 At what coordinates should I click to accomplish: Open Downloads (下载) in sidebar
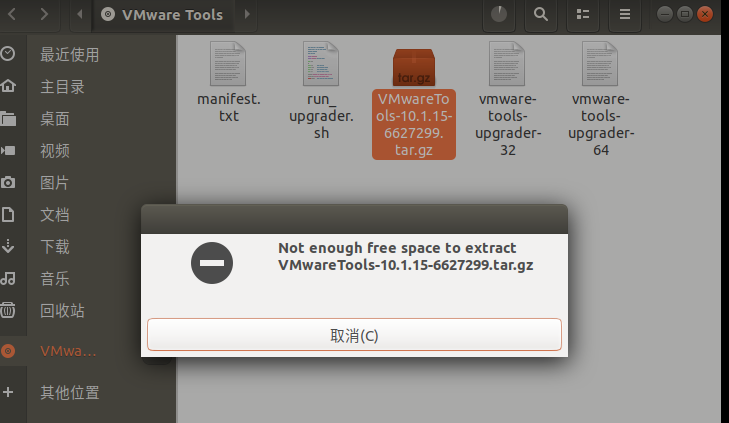click(55, 247)
